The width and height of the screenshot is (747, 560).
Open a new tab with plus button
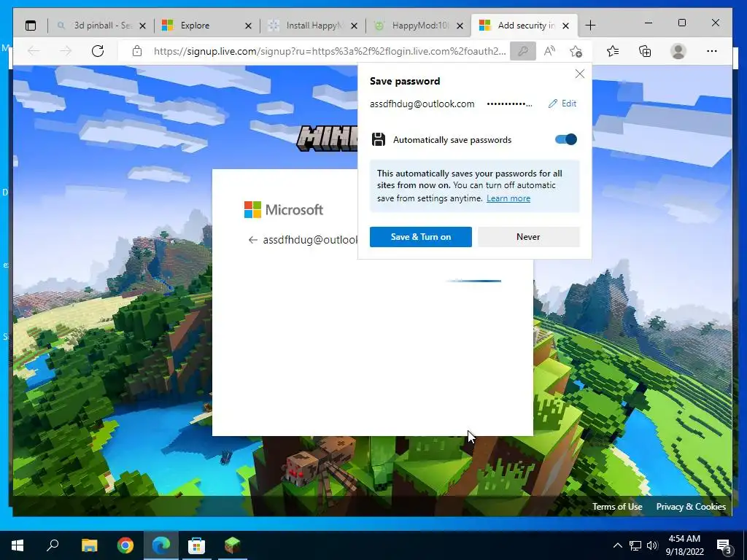[x=590, y=26]
